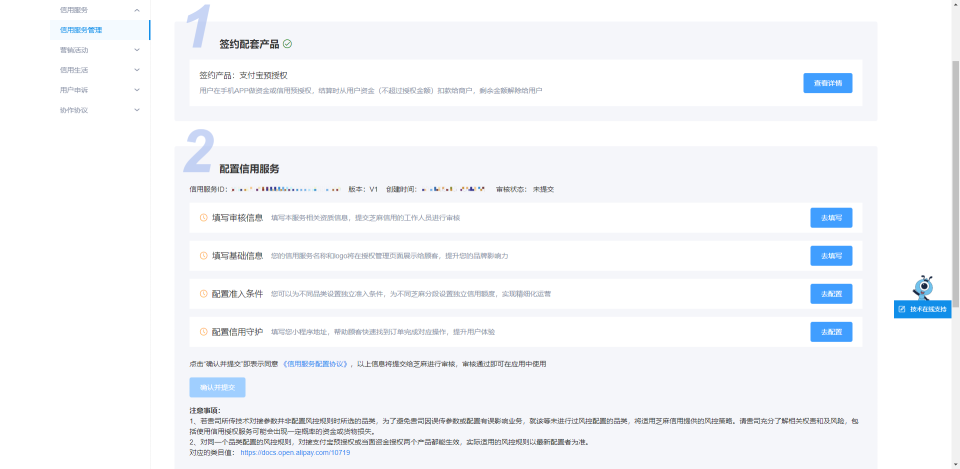Open the 技术在线支持 floating button
Screen dimensions: 960x469
(x=923, y=309)
